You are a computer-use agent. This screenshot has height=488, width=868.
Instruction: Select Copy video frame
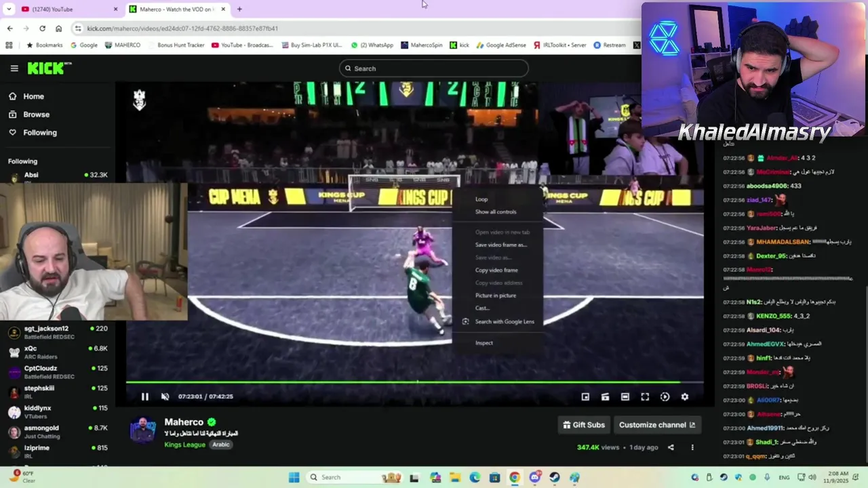pos(496,270)
